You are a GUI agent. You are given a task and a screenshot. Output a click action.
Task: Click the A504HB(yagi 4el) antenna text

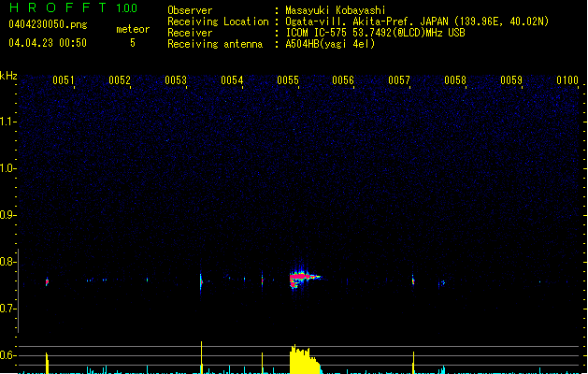[x=330, y=44]
